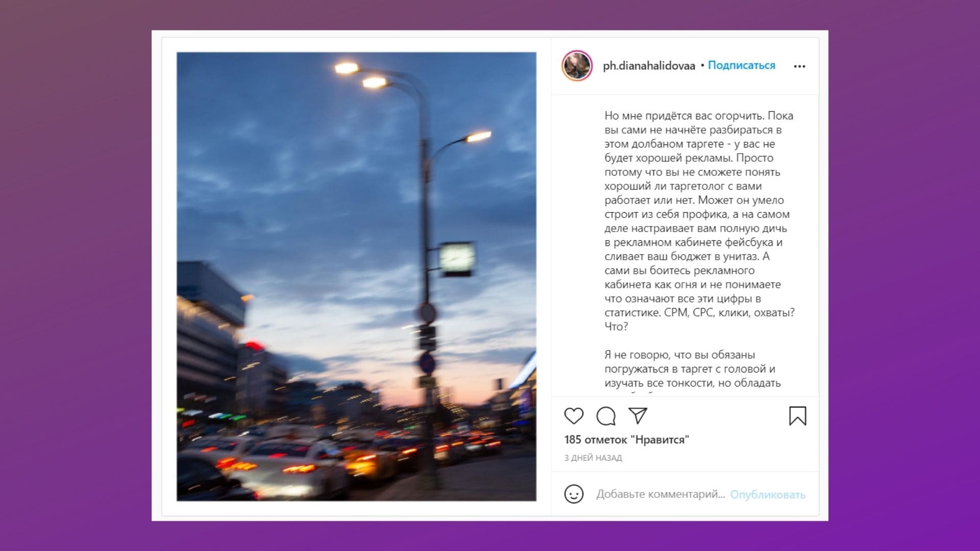The image size is (980, 551).
Task: Open the ph.dianahalidovaa profile avatar
Action: point(577,66)
